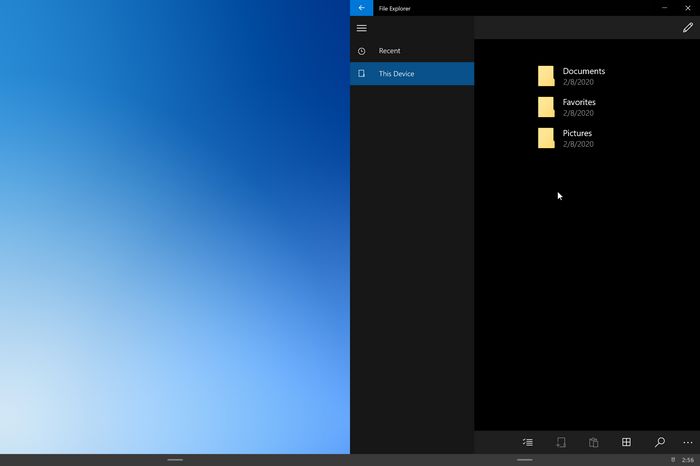Click the pencil edit icon
Image resolution: width=700 pixels, height=466 pixels.
687,28
